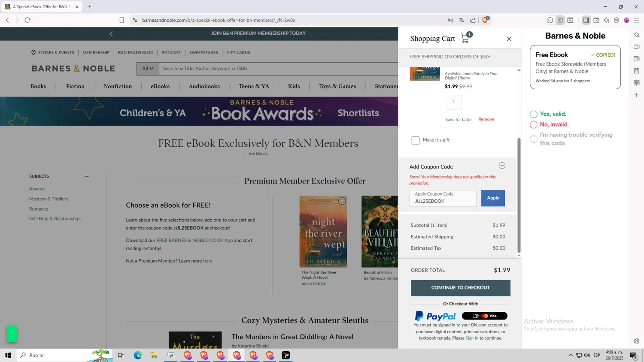This screenshot has width=644, height=362.
Task: Open the FREE BARNES & NOBLE NOOK App link
Action: [x=194, y=240]
